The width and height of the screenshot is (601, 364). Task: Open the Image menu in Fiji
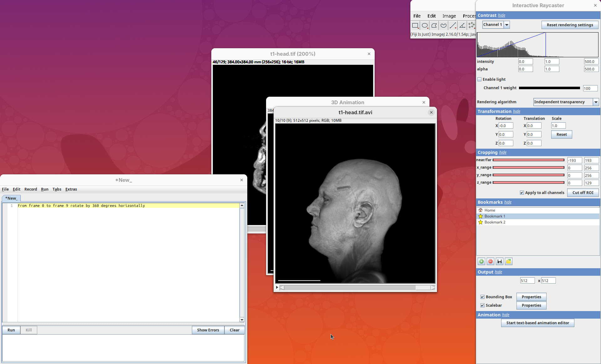(x=449, y=16)
